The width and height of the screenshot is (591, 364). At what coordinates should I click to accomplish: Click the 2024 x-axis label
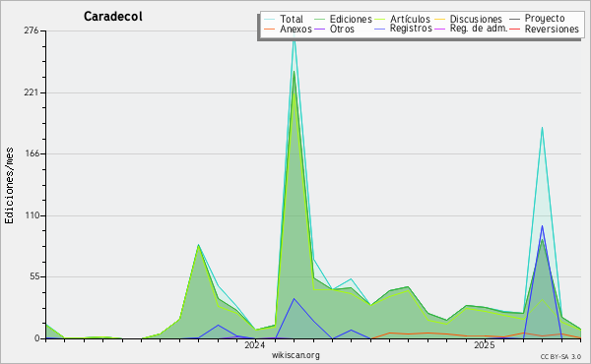point(254,345)
